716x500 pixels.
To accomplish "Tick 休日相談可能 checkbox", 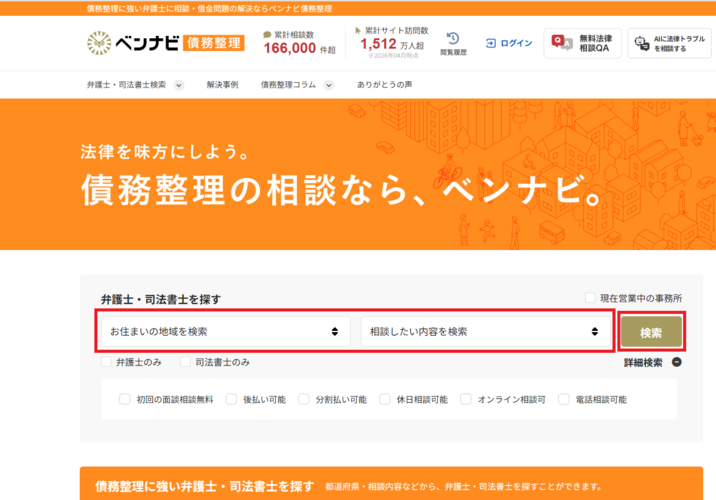I will click(385, 399).
